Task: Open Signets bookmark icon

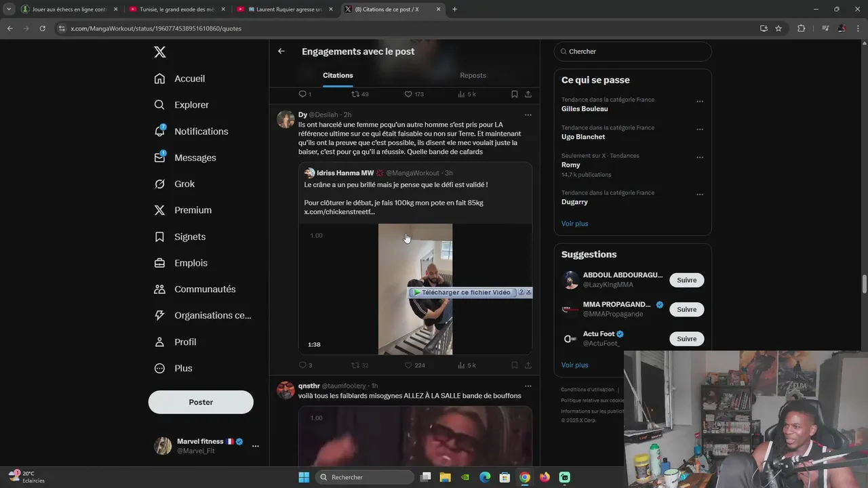Action: pyautogui.click(x=159, y=237)
